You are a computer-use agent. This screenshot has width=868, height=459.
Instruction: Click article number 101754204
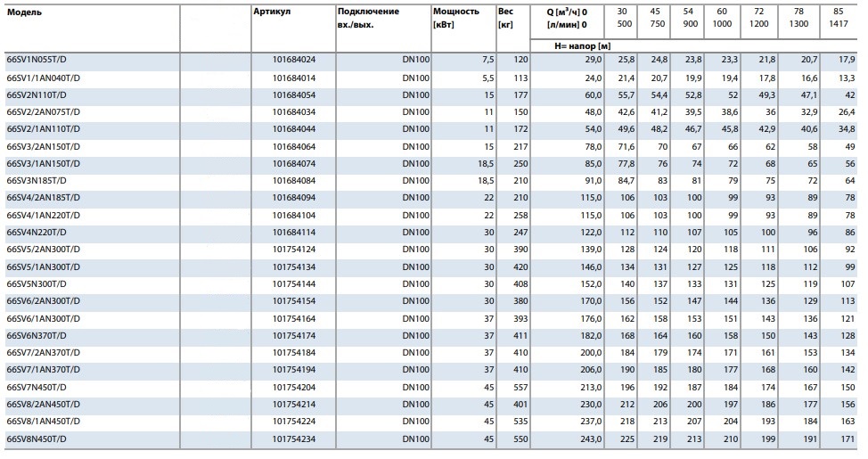coord(294,388)
